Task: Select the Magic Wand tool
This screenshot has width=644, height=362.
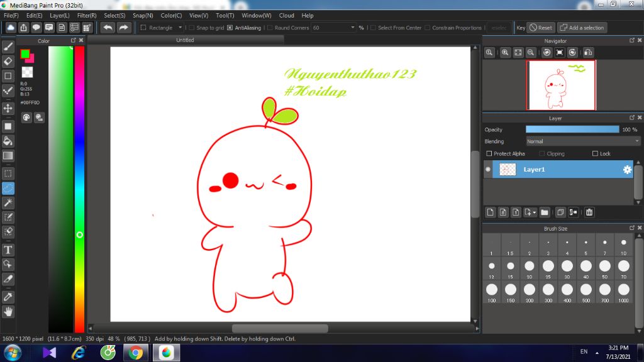Action: coord(8,203)
